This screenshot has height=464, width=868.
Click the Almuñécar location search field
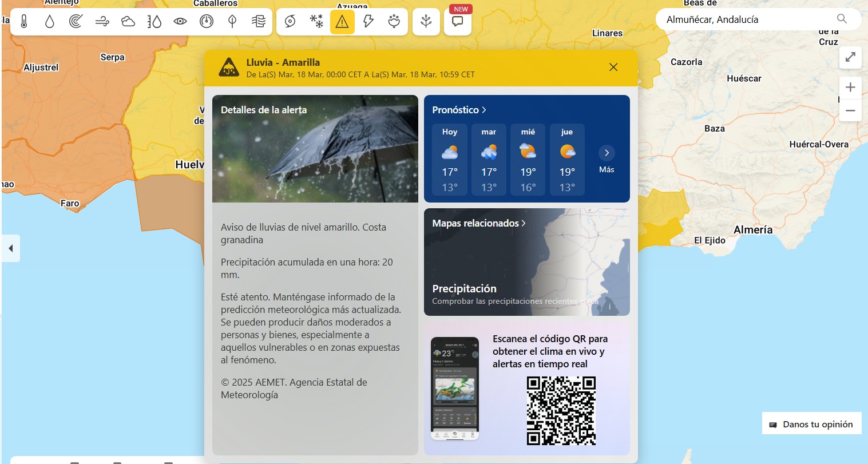point(747,19)
